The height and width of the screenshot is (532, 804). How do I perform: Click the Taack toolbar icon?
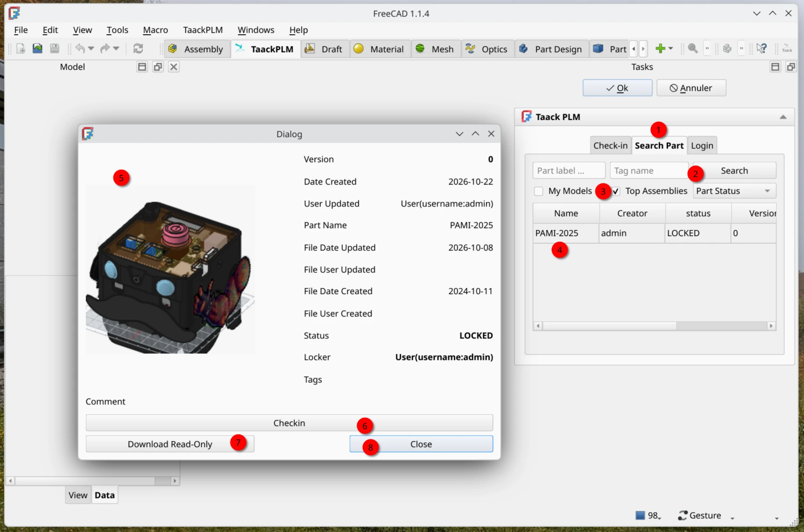click(787, 49)
